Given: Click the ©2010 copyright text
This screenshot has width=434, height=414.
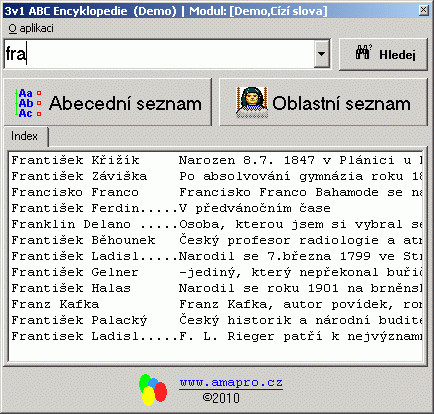Looking at the screenshot, I should tap(221, 398).
